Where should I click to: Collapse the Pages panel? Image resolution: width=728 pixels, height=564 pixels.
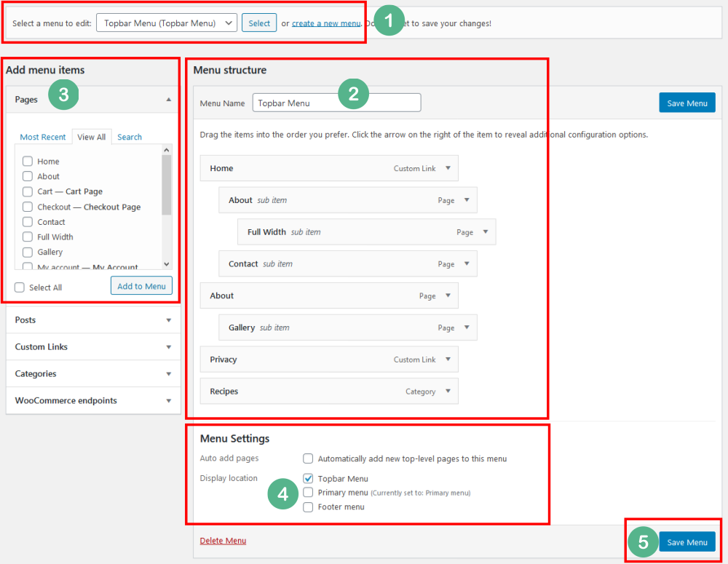(x=169, y=100)
